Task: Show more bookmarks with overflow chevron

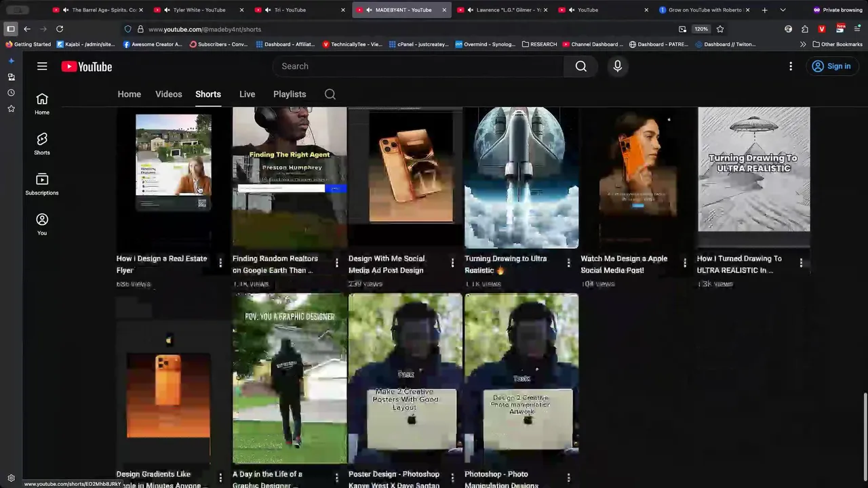Action: coord(803,44)
